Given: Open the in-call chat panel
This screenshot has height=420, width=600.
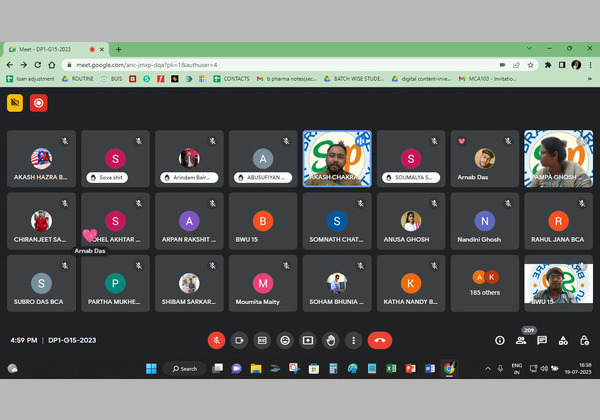Looking at the screenshot, I should coord(542,340).
